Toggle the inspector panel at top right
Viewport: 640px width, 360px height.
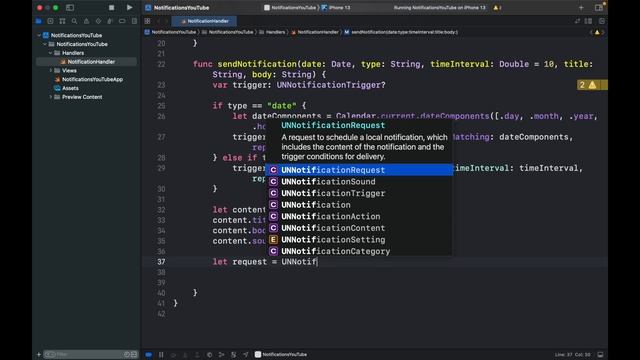599,8
